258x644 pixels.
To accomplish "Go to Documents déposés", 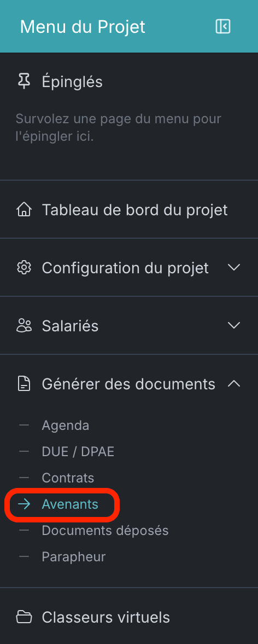I will point(105,530).
